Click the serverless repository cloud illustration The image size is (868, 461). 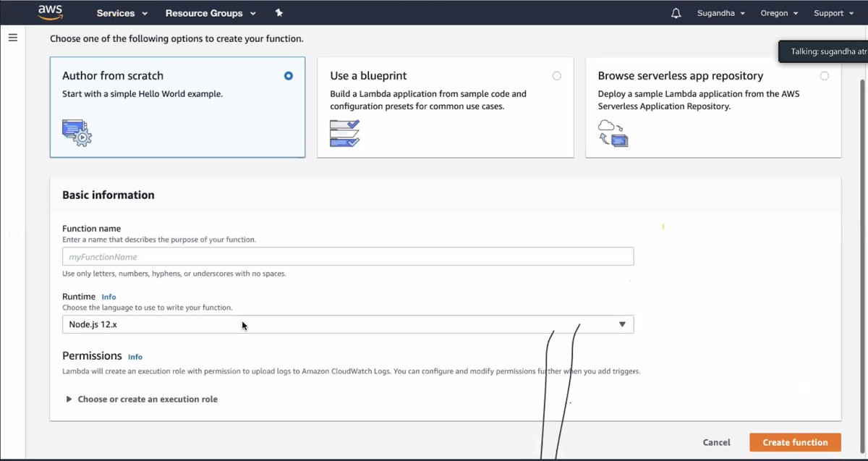point(613,133)
